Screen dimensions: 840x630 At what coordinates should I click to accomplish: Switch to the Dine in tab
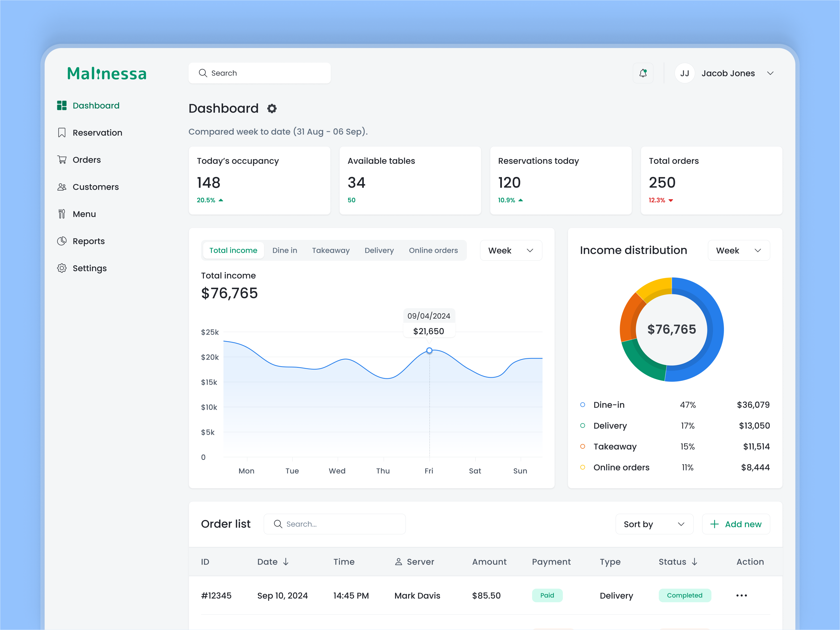285,250
